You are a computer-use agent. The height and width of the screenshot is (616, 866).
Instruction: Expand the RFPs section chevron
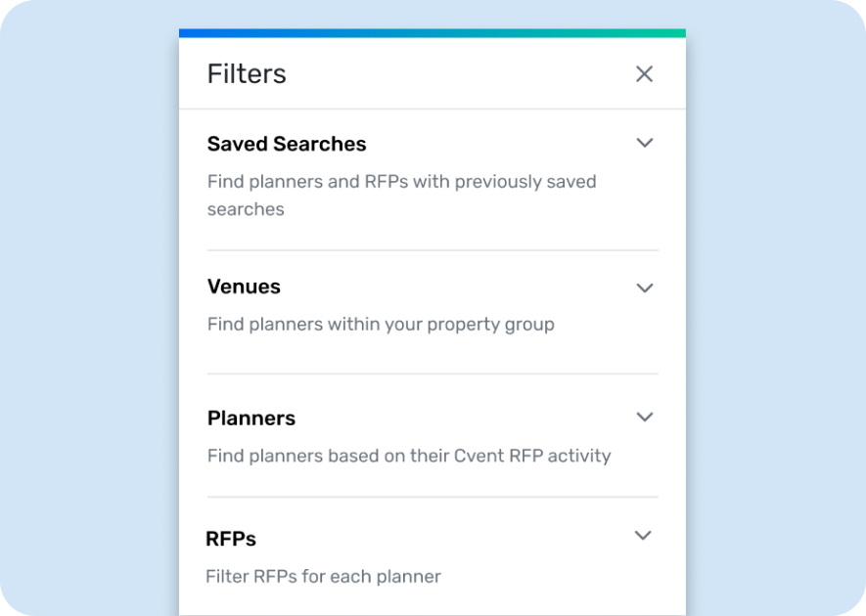pyautogui.click(x=643, y=536)
